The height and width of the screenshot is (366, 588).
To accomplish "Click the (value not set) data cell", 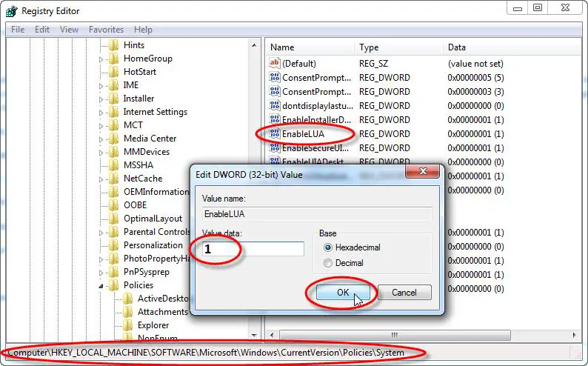I will (475, 64).
